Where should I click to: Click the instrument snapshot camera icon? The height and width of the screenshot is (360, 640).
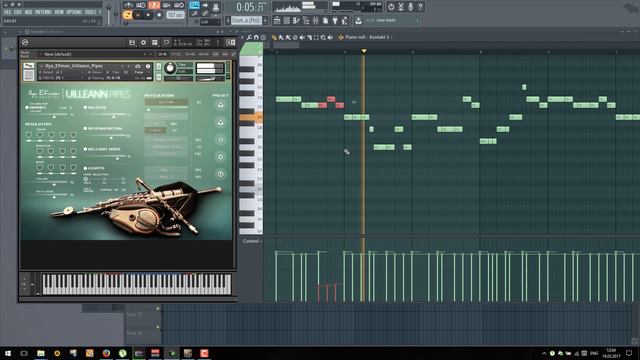[138, 66]
